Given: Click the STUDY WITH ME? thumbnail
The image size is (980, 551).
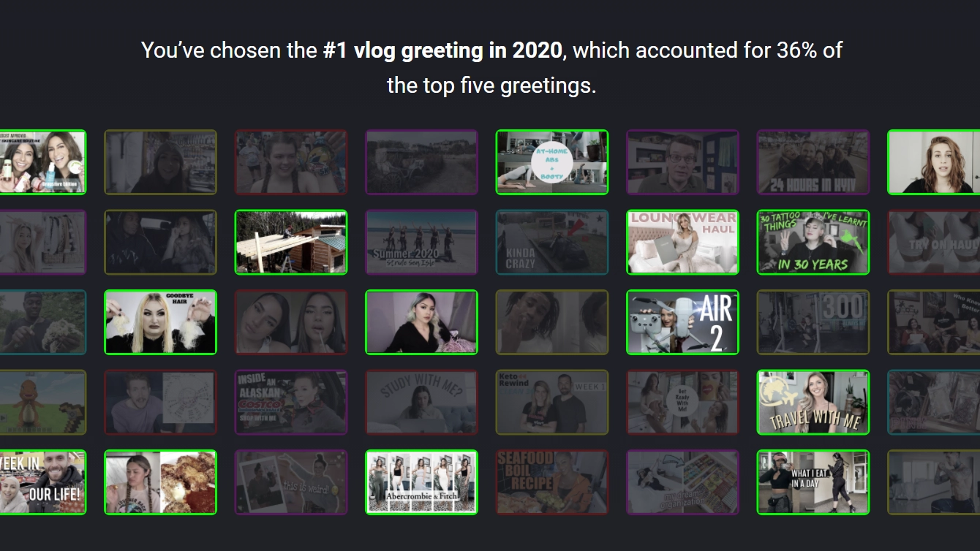Looking at the screenshot, I should click(x=421, y=402).
